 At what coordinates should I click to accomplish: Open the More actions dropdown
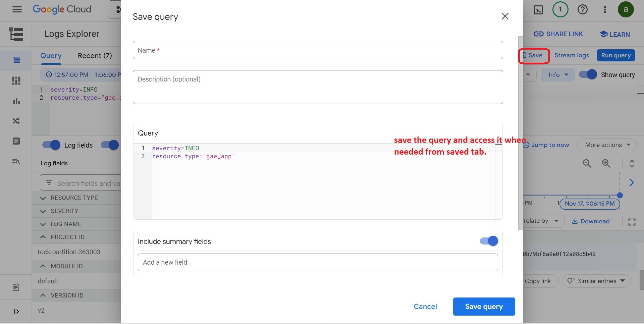pos(607,145)
